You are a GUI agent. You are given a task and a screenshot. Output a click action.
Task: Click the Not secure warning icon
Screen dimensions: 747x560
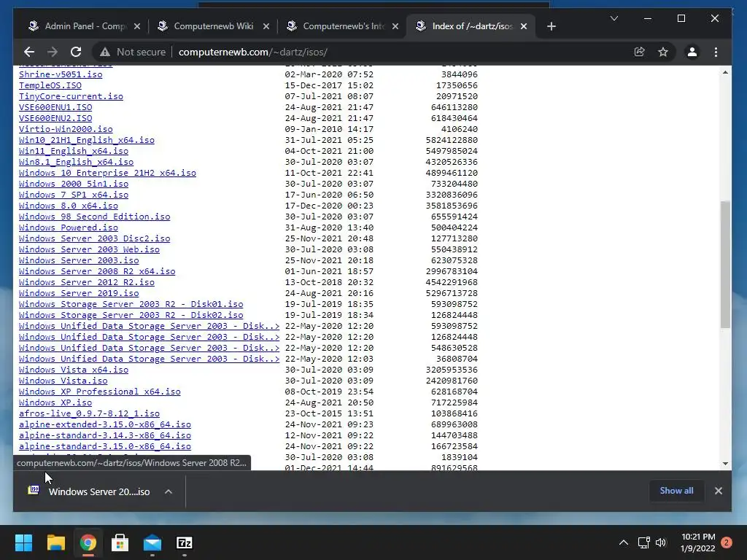point(105,52)
